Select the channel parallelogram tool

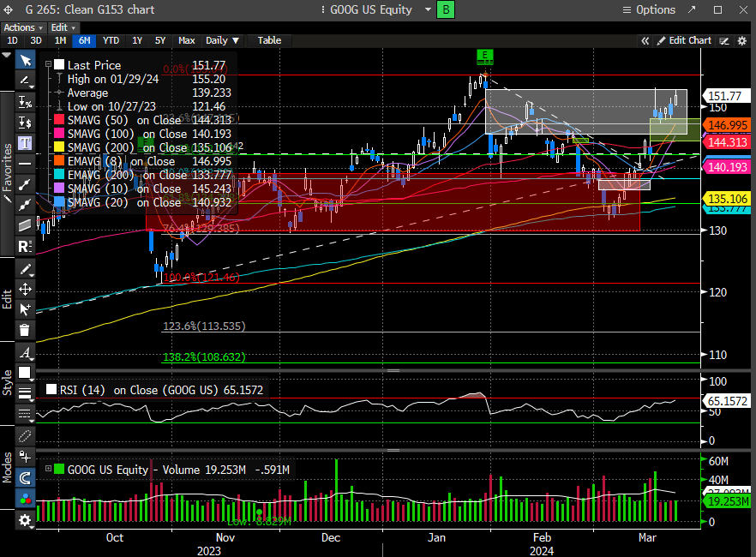(x=25, y=225)
